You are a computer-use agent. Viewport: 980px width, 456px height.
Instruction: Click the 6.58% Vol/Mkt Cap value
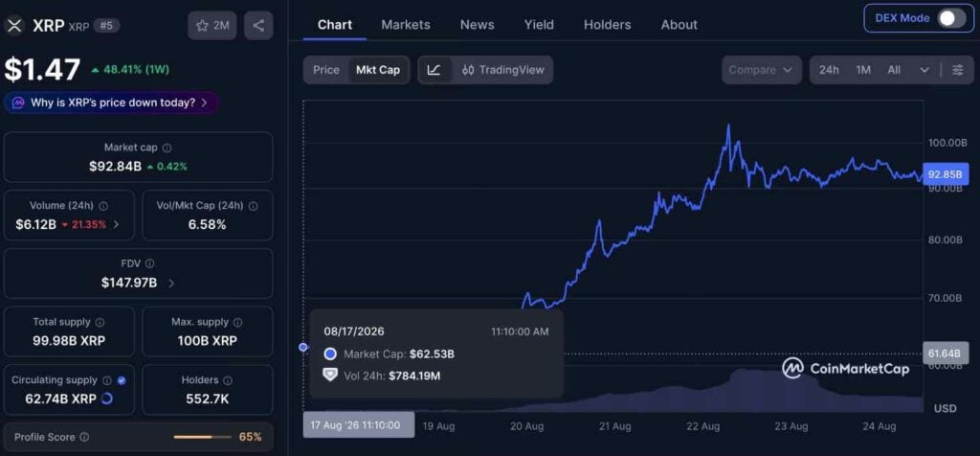tap(207, 224)
